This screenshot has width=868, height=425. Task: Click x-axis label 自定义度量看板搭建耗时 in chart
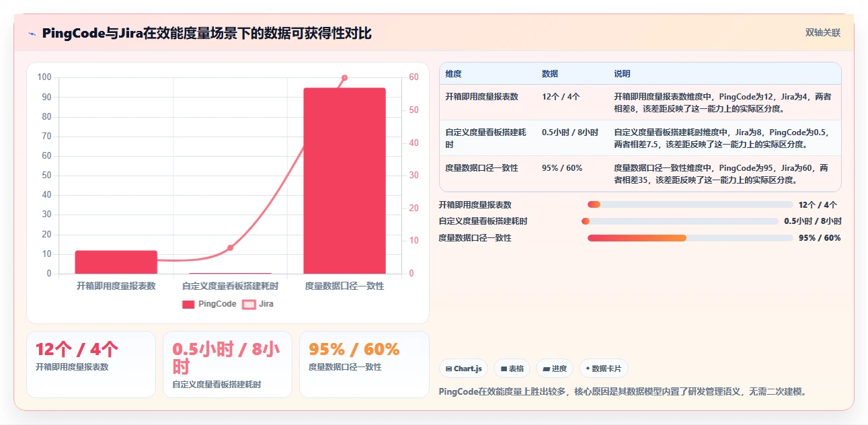231,286
